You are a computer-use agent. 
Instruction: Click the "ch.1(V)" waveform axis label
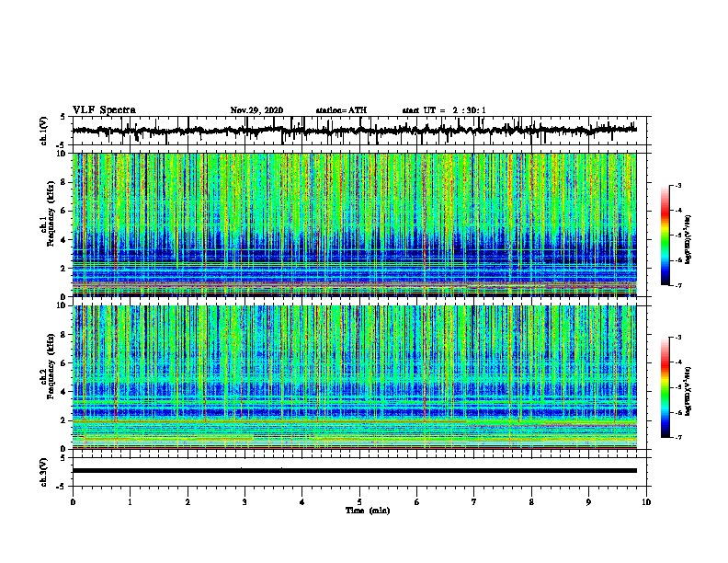(x=43, y=131)
